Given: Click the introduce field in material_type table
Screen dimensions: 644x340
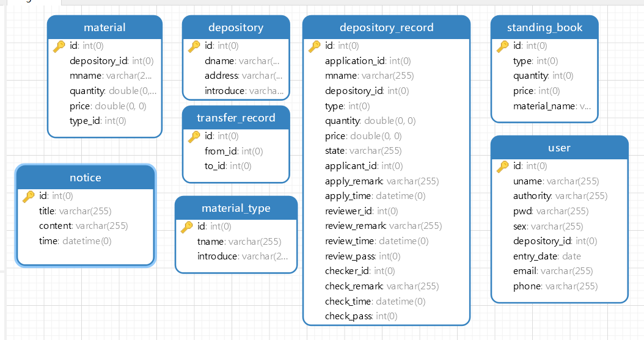Looking at the screenshot, I should pyautogui.click(x=243, y=256).
